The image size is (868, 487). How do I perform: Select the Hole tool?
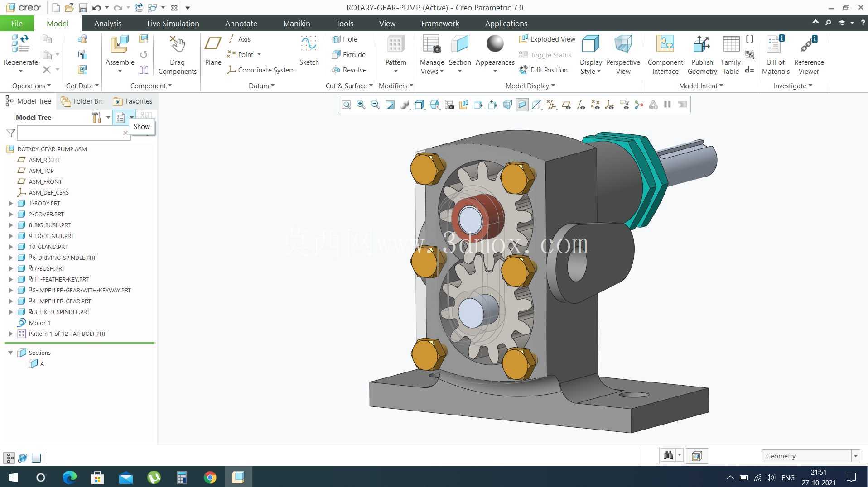(x=345, y=39)
